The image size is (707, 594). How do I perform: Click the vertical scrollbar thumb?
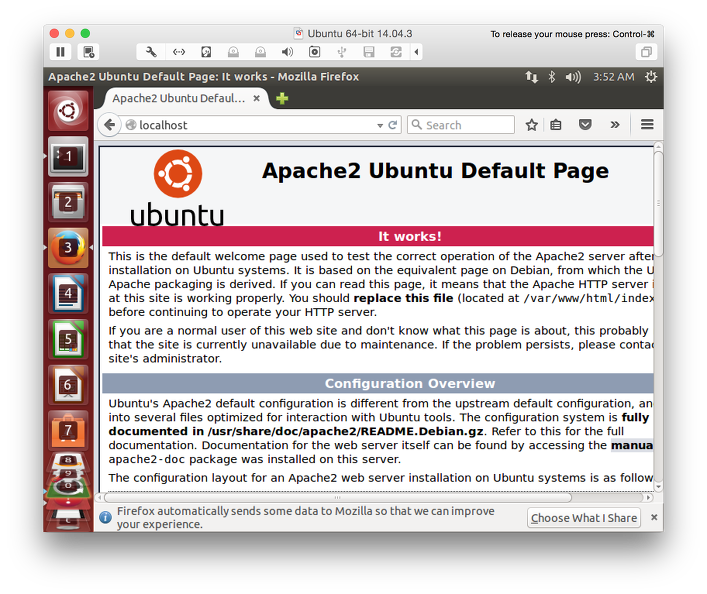click(x=658, y=204)
